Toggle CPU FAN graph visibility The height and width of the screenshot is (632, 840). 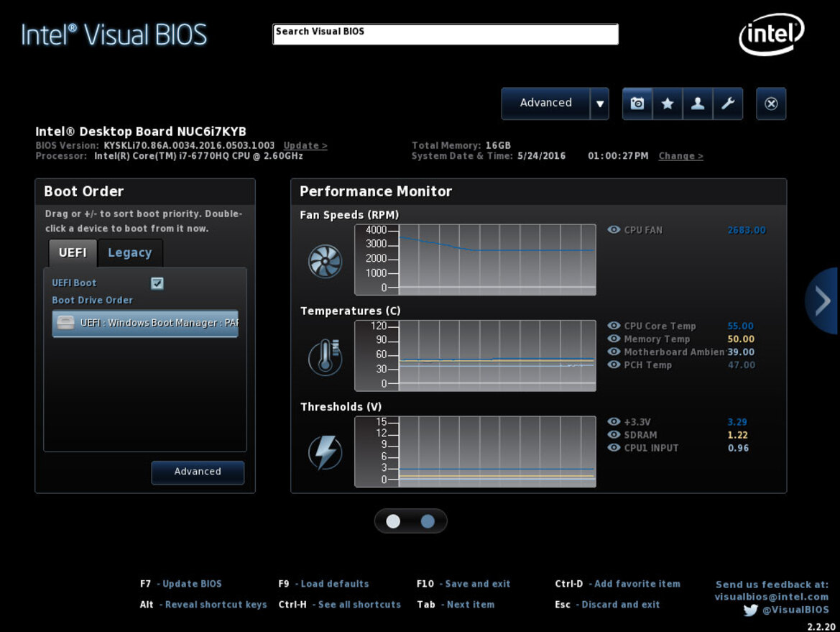[614, 229]
